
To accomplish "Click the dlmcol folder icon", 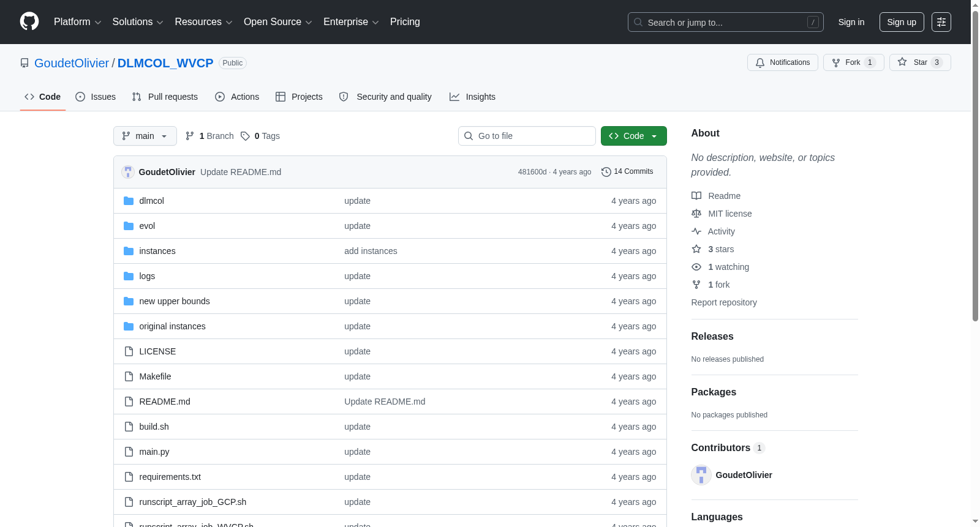I will [x=129, y=201].
